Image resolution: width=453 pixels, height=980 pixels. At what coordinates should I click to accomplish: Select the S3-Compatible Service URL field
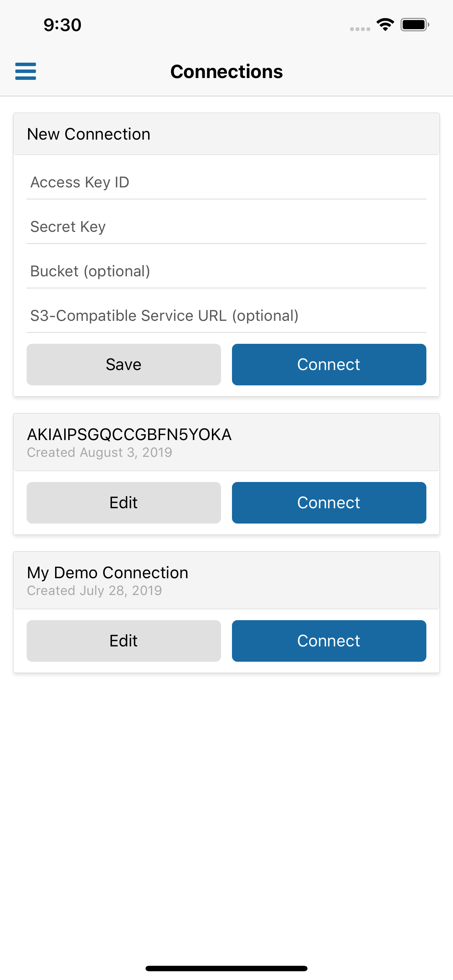pyautogui.click(x=226, y=316)
